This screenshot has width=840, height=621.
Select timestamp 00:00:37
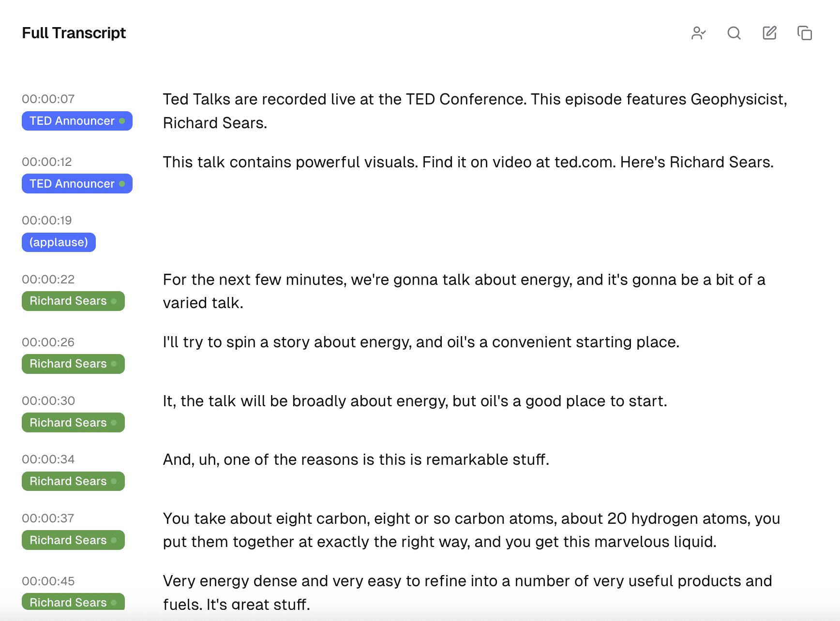pos(47,518)
